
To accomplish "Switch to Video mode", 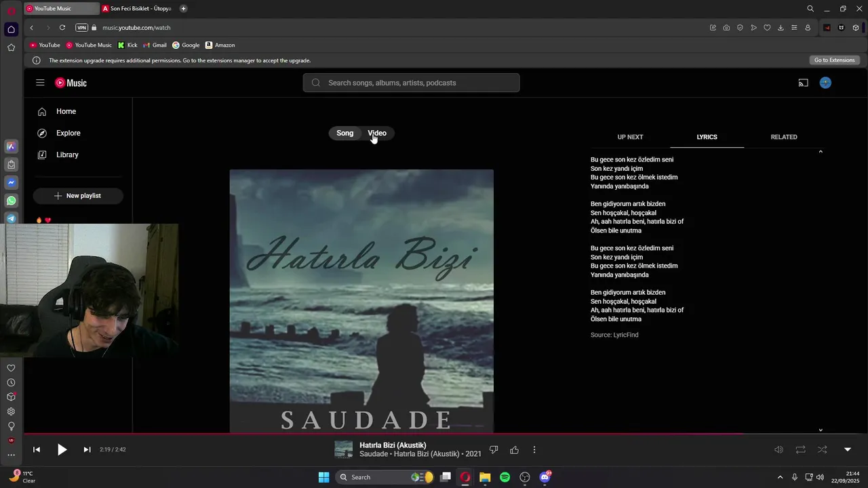I will click(377, 133).
